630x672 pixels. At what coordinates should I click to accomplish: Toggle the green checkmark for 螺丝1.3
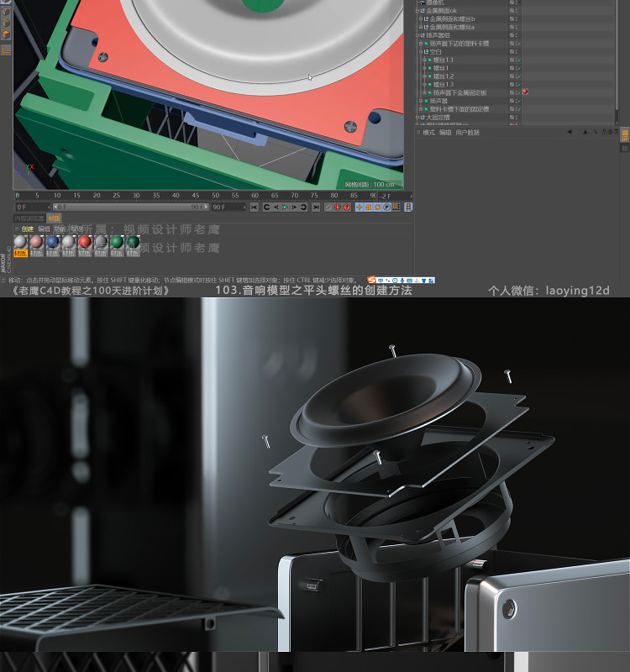tap(518, 85)
